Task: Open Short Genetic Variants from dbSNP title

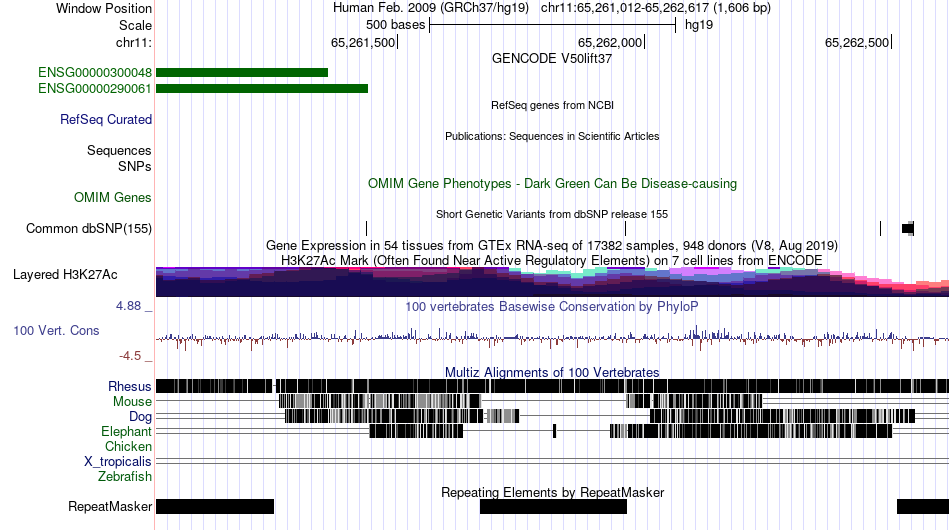Action: [x=552, y=214]
